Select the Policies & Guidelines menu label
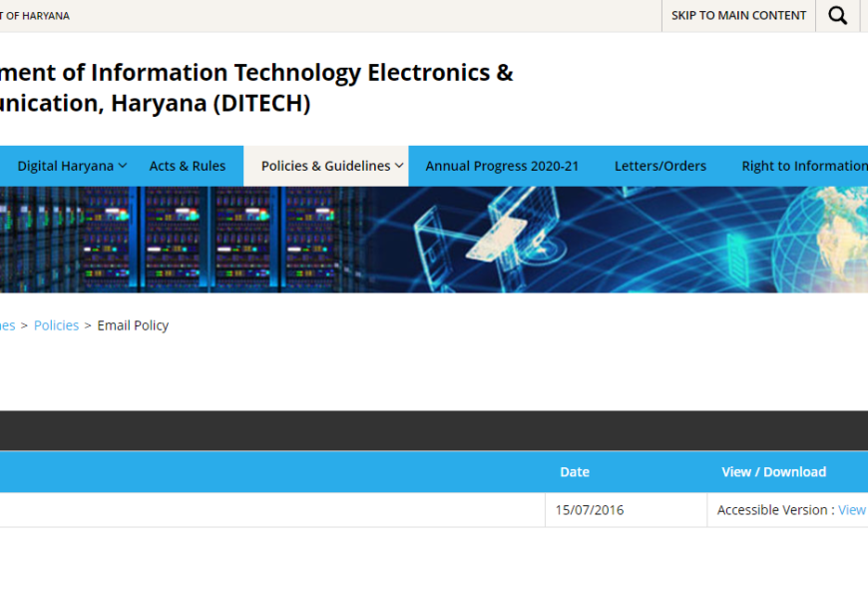 click(x=325, y=166)
